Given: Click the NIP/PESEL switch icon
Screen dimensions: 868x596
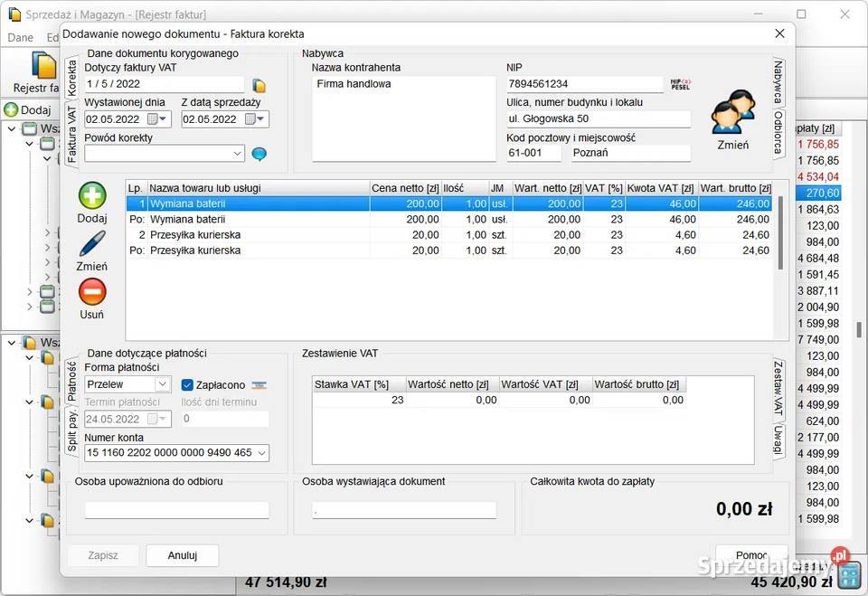Looking at the screenshot, I should (681, 84).
